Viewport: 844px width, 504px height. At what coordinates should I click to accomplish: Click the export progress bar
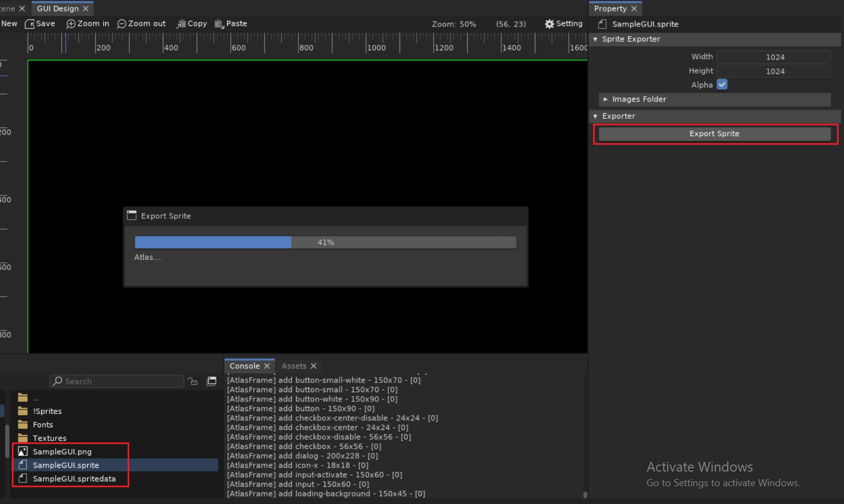coord(325,243)
